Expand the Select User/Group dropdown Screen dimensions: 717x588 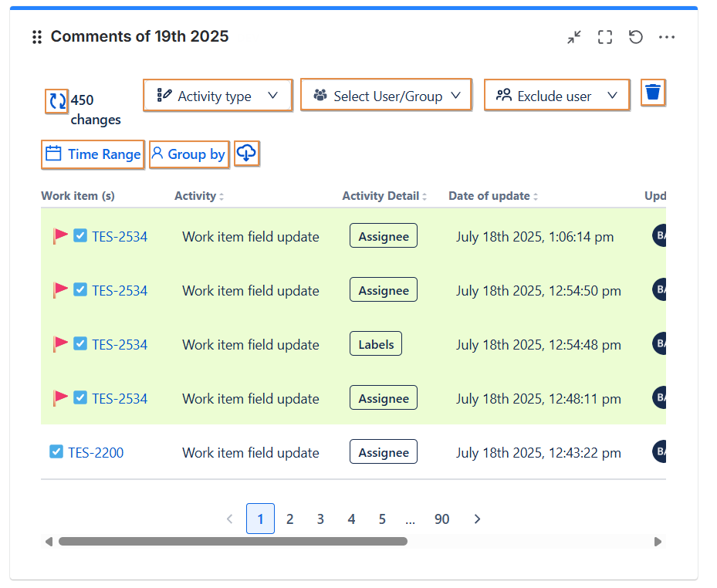[x=386, y=96]
